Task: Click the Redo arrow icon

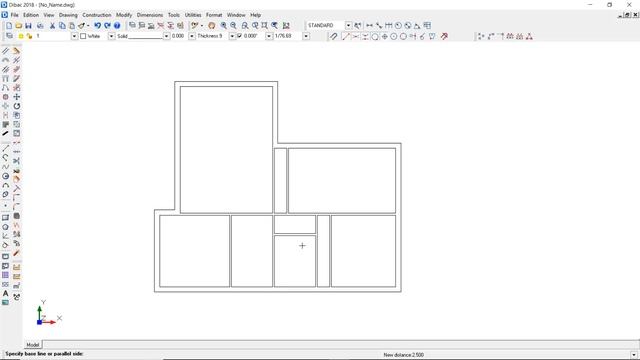Action: click(107, 25)
